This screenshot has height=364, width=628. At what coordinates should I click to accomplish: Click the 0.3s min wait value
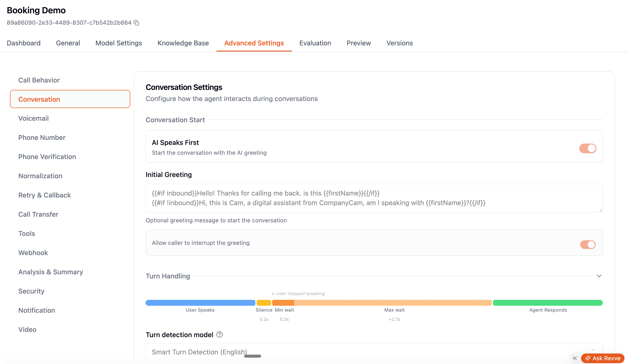[x=284, y=319]
